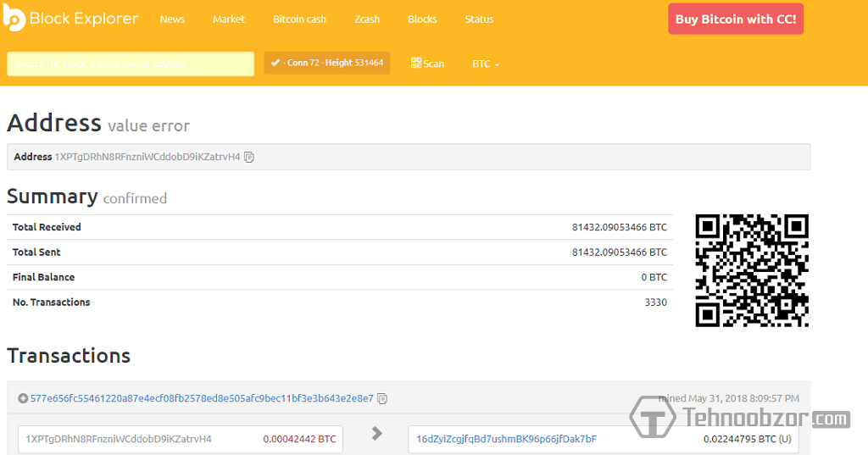
Task: Expand transaction 577e656f details plus icon
Action: tap(23, 398)
